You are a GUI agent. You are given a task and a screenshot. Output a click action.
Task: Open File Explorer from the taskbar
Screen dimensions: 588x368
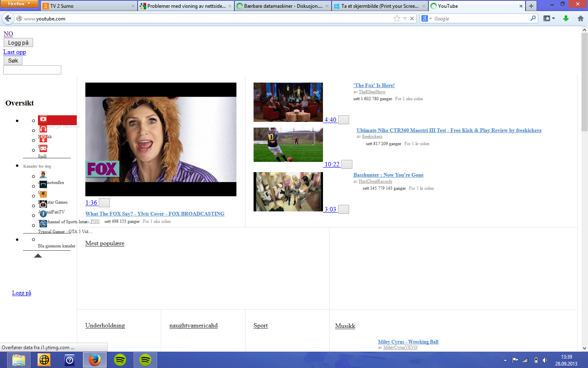tap(19, 360)
